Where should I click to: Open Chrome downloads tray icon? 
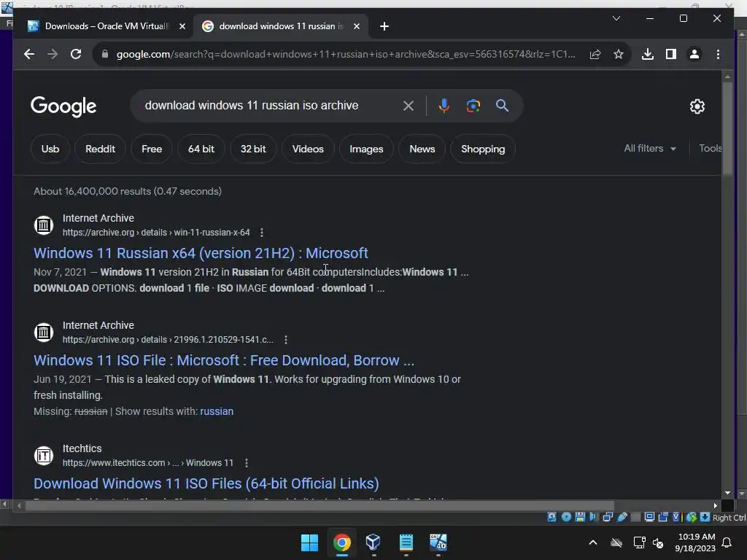coord(648,54)
